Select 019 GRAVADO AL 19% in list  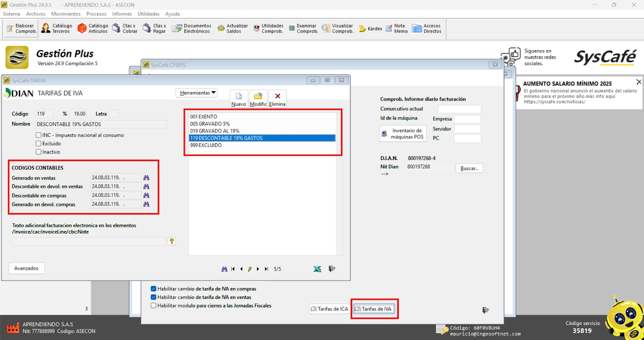(215, 131)
